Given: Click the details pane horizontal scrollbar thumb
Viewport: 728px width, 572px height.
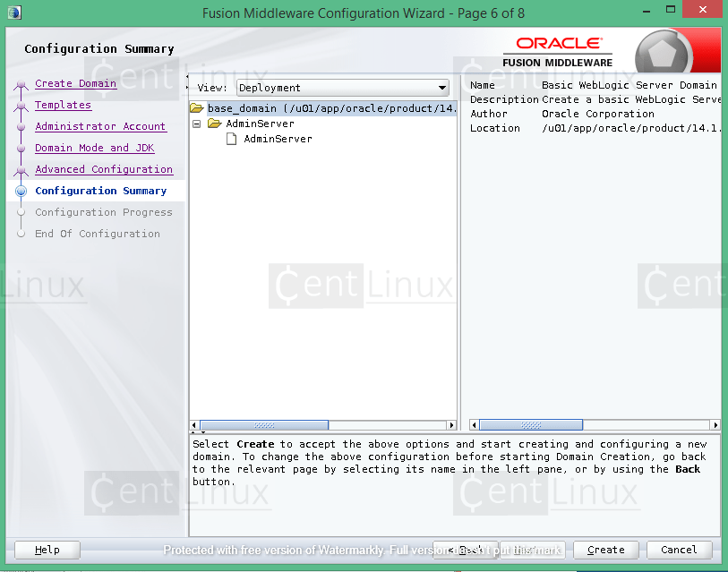Looking at the screenshot, I should 531,425.
